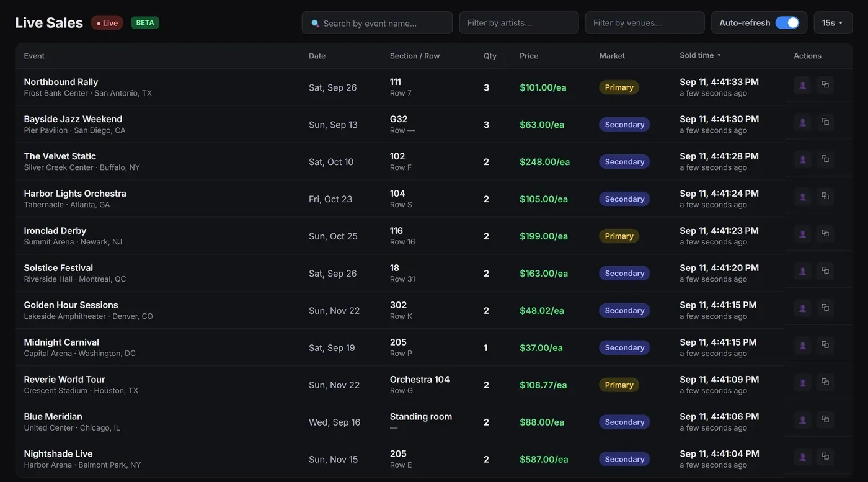868x482 pixels.
Task: Focus the Filter by artists field
Action: [x=519, y=23]
